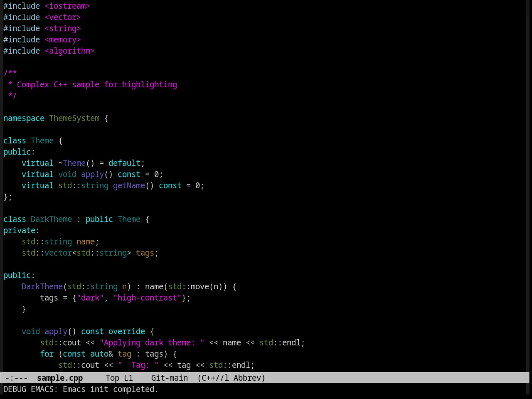Click the echo area message 'Emacs init completed.'
Screen dimensions: 532x399
point(111,389)
